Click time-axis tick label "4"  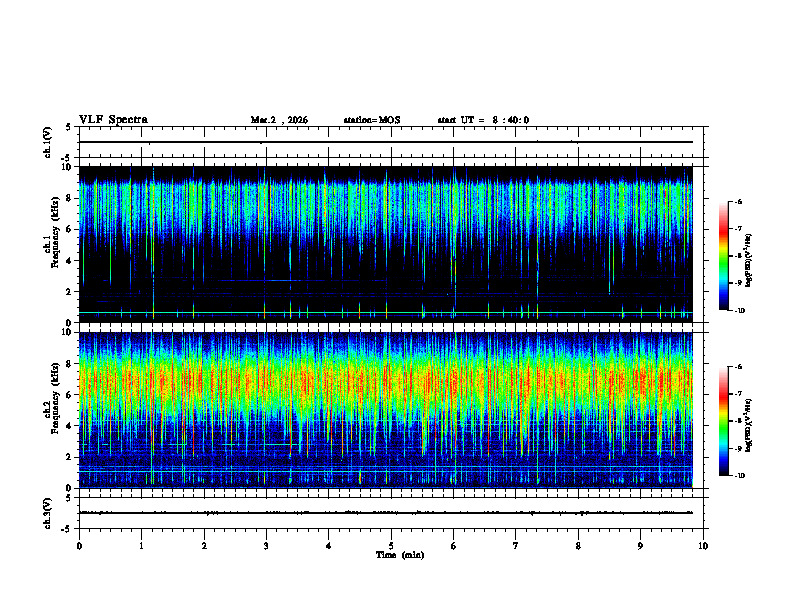tap(329, 546)
